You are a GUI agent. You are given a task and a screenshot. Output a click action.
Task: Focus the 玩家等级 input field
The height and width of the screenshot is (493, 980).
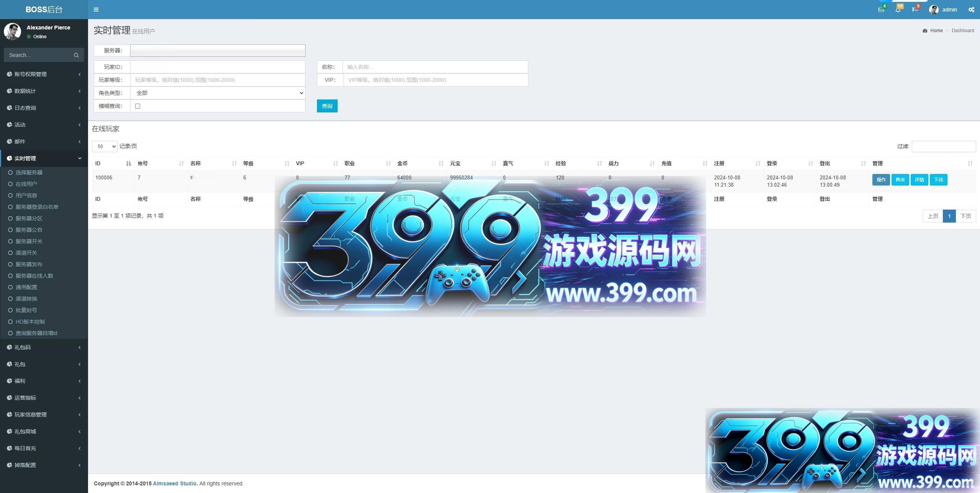[218, 80]
